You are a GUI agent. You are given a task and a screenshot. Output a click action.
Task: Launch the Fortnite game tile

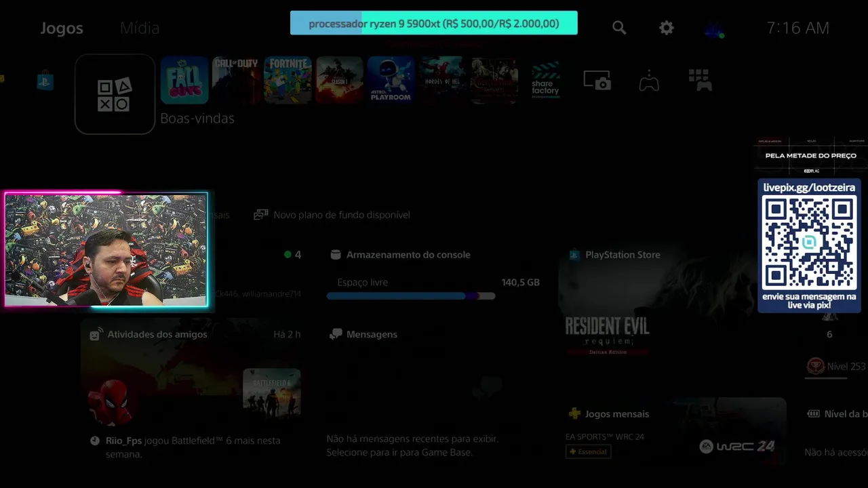[288, 81]
